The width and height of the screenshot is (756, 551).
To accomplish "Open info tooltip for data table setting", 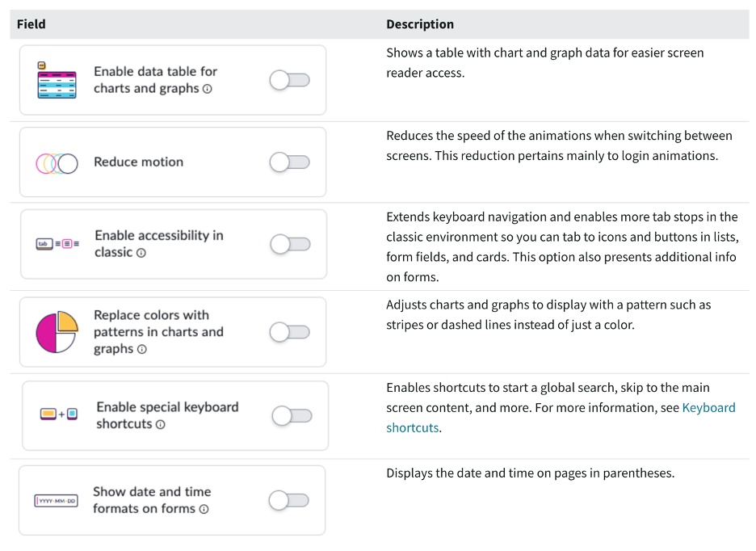I will [x=207, y=89].
